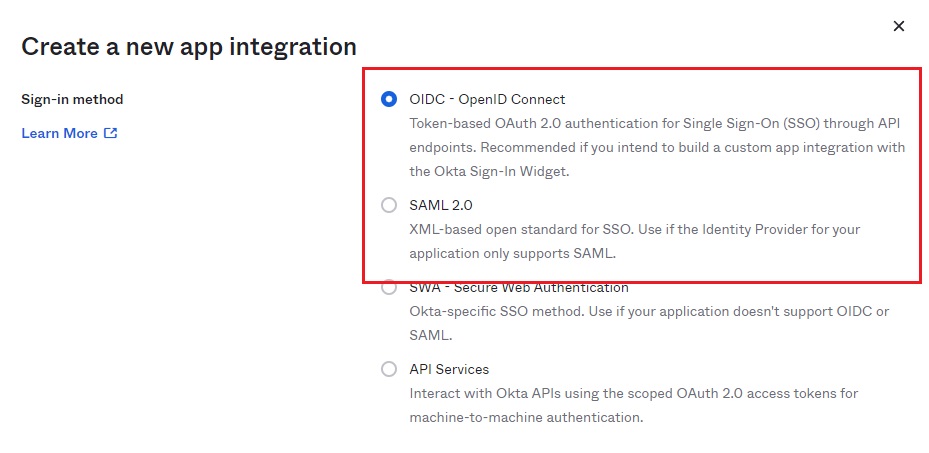
Task: Open the Learn More link
Action: pos(60,133)
